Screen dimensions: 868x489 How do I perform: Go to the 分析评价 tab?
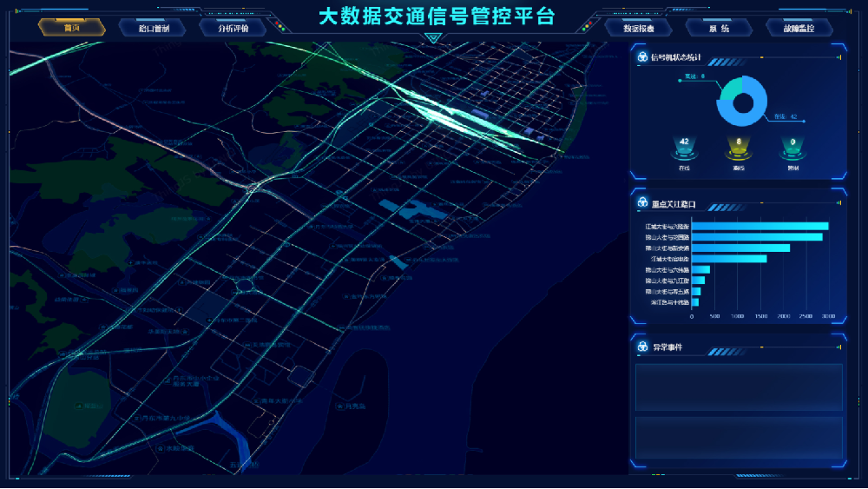(x=233, y=28)
